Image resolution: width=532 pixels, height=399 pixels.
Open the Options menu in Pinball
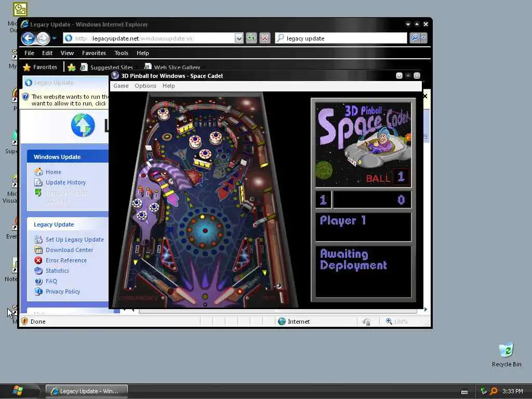pyautogui.click(x=145, y=86)
